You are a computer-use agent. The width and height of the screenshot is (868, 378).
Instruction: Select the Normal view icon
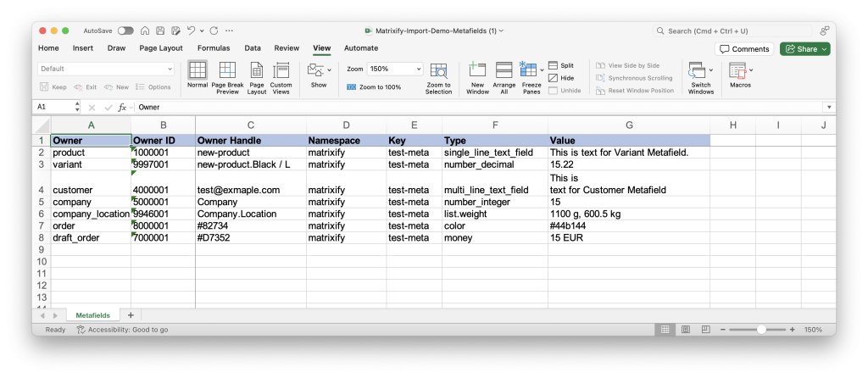(x=198, y=71)
